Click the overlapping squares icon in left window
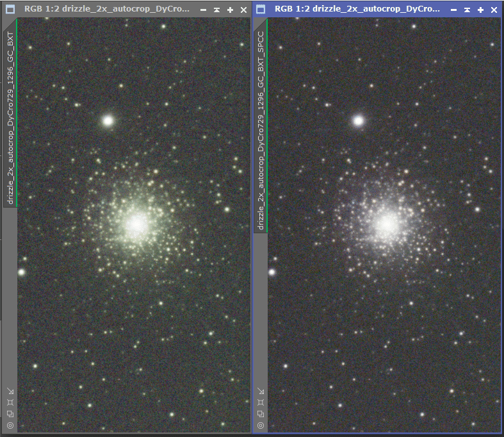The width and height of the screenshot is (504, 437). [10, 414]
